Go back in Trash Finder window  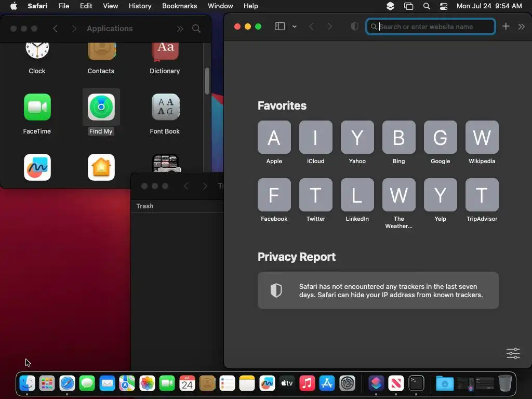[186, 186]
